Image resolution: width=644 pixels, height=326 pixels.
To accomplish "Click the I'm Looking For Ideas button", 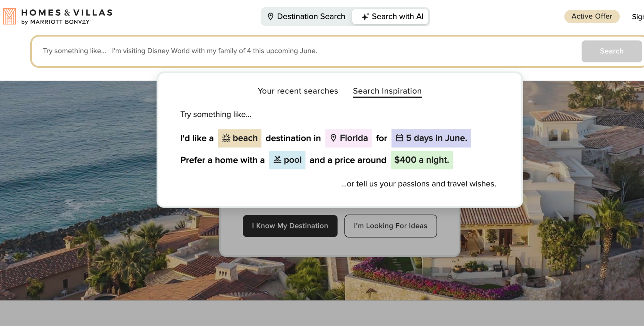I will tap(391, 226).
